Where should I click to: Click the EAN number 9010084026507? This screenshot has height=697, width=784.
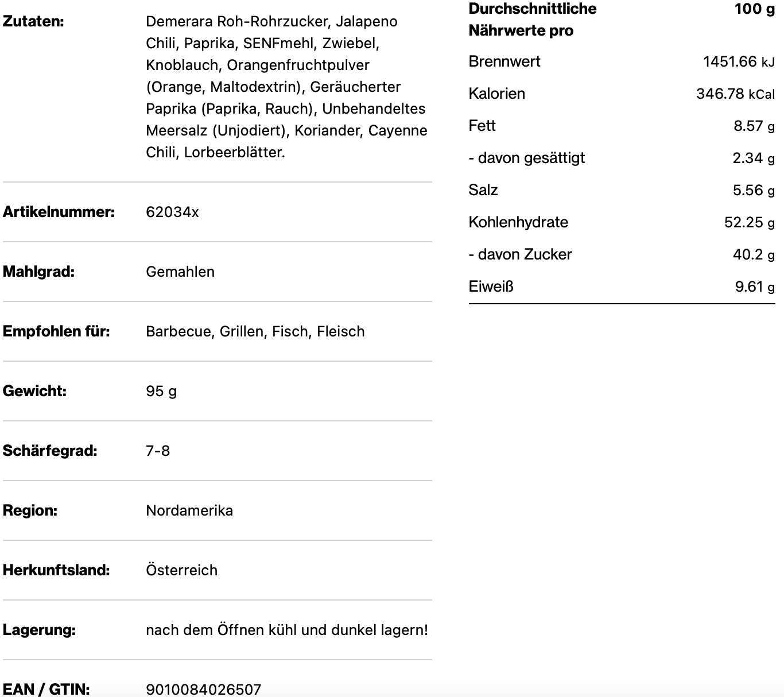click(203, 689)
